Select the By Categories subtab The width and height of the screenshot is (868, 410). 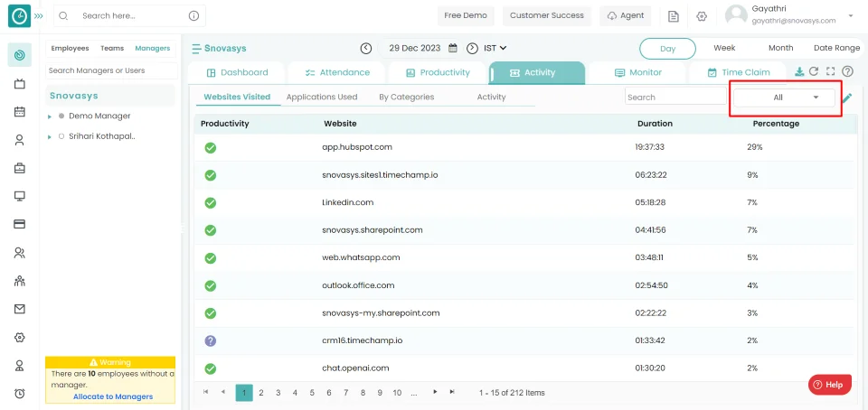(406, 97)
